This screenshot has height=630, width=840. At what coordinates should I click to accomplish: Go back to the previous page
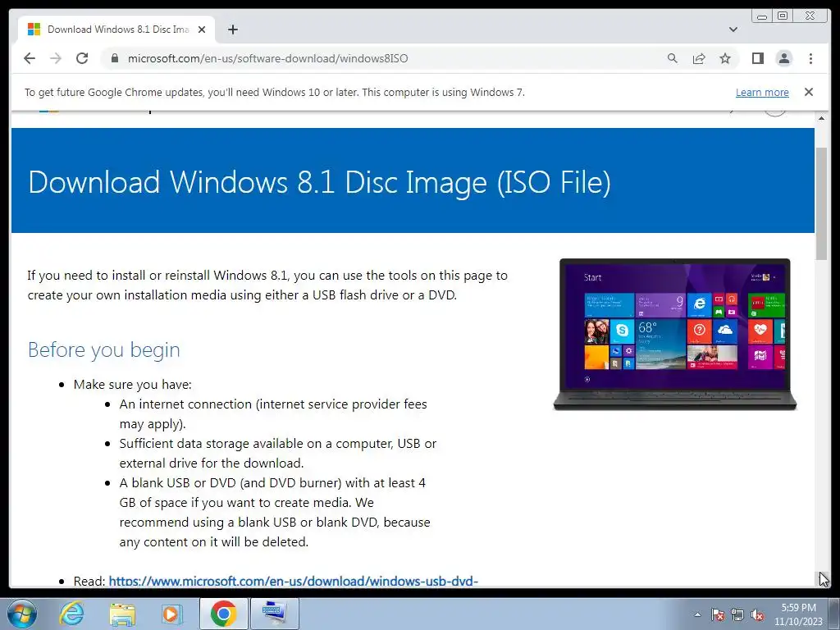pos(30,58)
